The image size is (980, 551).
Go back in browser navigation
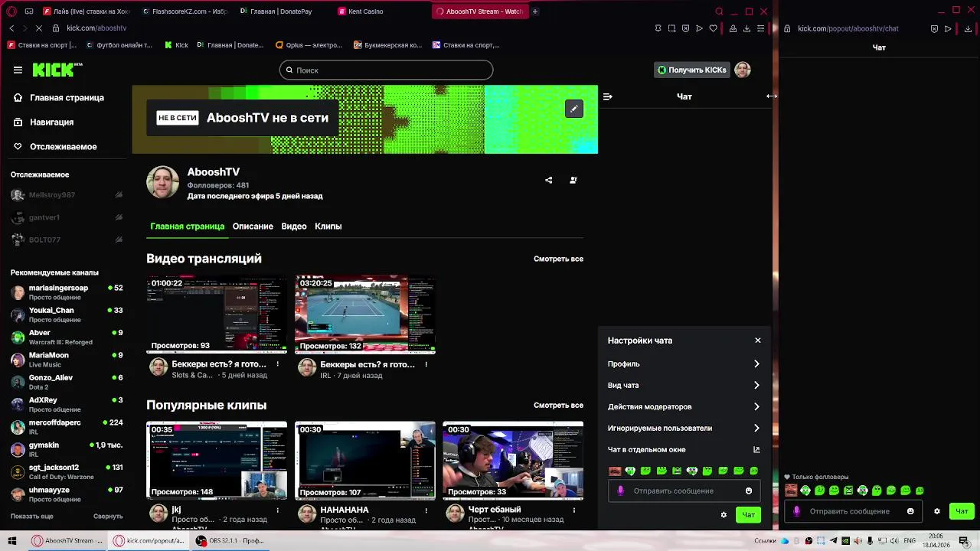[x=11, y=28]
